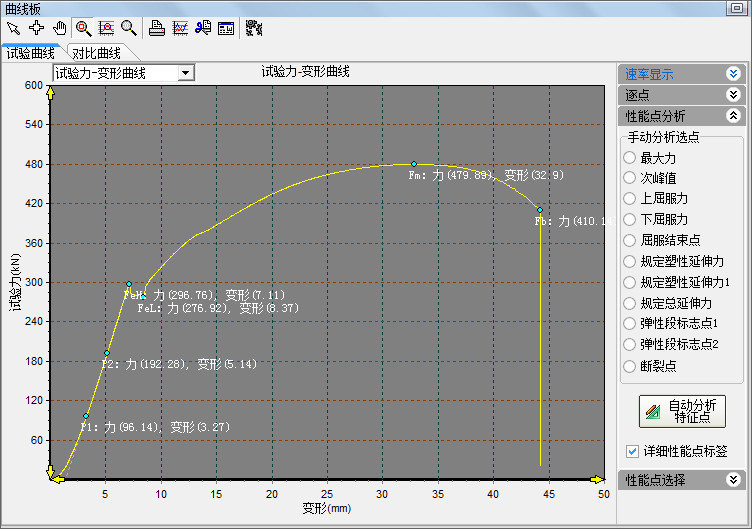The image size is (752, 529).
Task: Open the curve chart settings icon
Action: (x=180, y=27)
